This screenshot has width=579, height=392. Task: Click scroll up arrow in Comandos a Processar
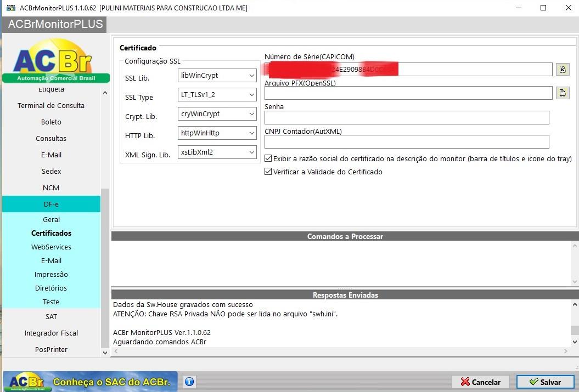point(575,246)
